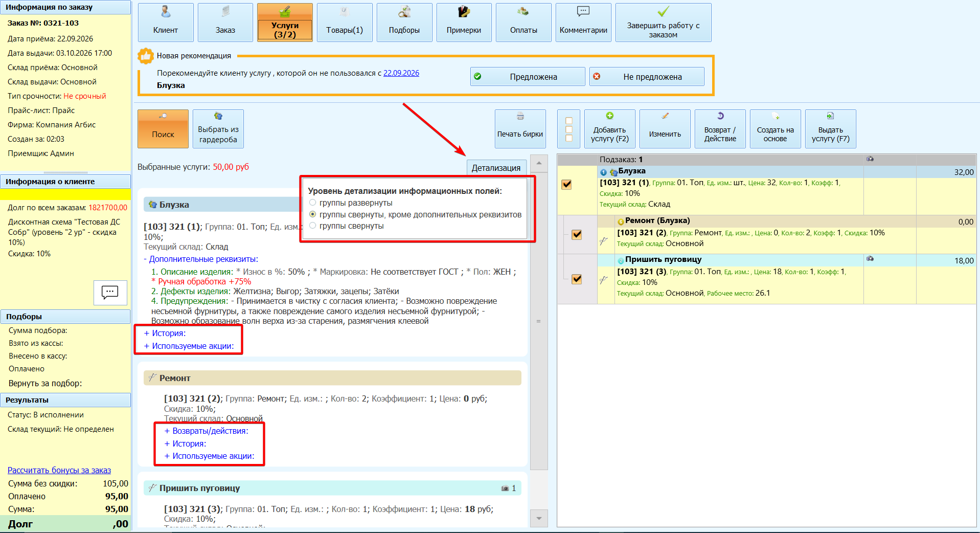This screenshot has width=980, height=533.
Task: Click the Изменить edit button
Action: coord(665,129)
